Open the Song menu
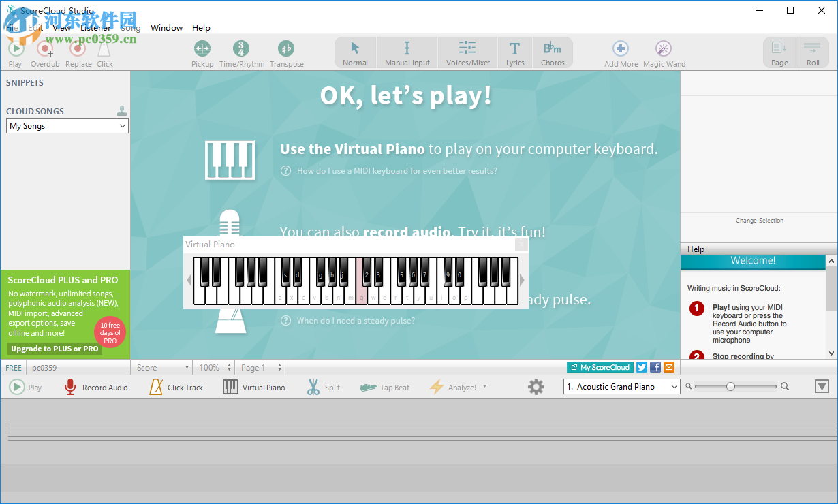 130,27
